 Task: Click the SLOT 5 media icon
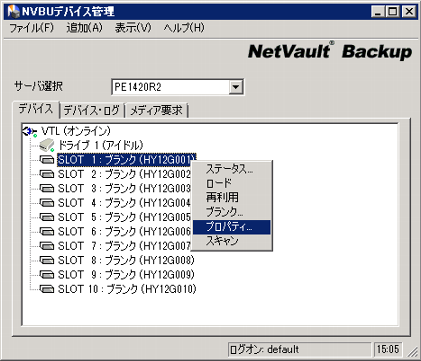tap(47, 217)
